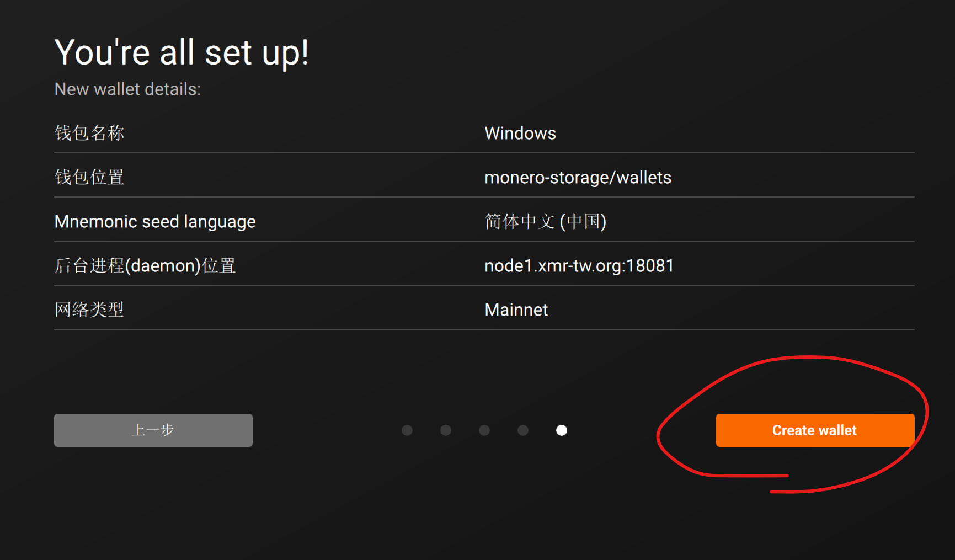Select the first page indicator dot
This screenshot has width=955, height=560.
pyautogui.click(x=407, y=430)
